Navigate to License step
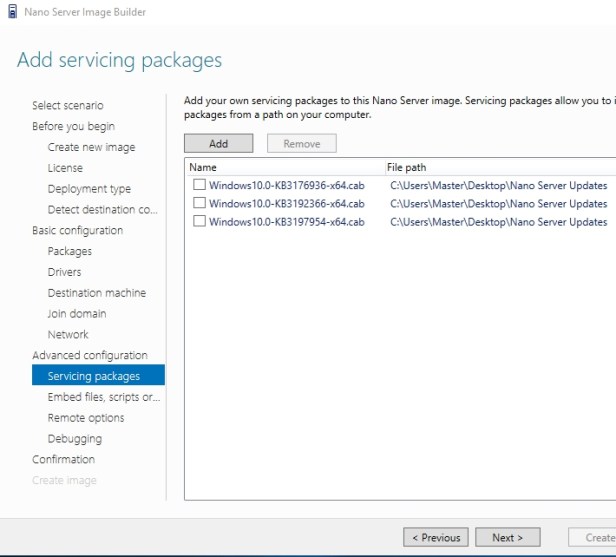Screen dimensions: 616x557 (65, 168)
